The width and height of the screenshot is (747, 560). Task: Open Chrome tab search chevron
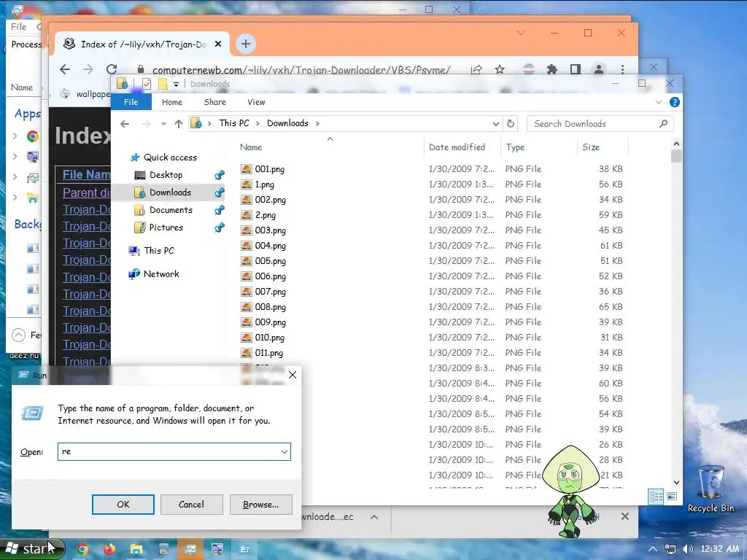[521, 33]
